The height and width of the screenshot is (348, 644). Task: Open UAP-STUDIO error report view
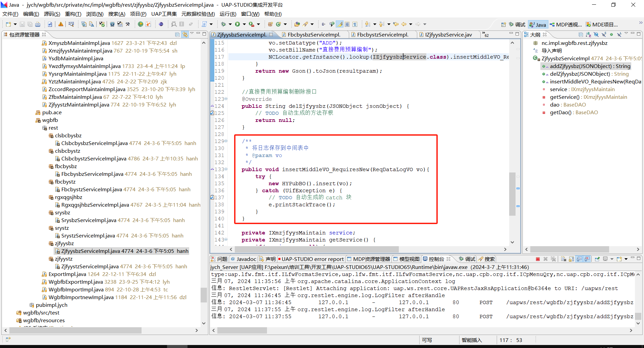pos(310,259)
